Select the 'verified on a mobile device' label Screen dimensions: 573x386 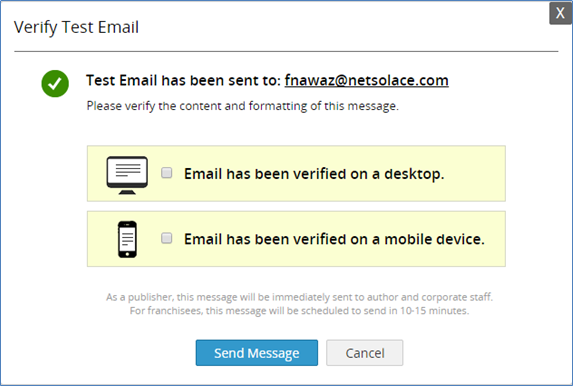[334, 239]
